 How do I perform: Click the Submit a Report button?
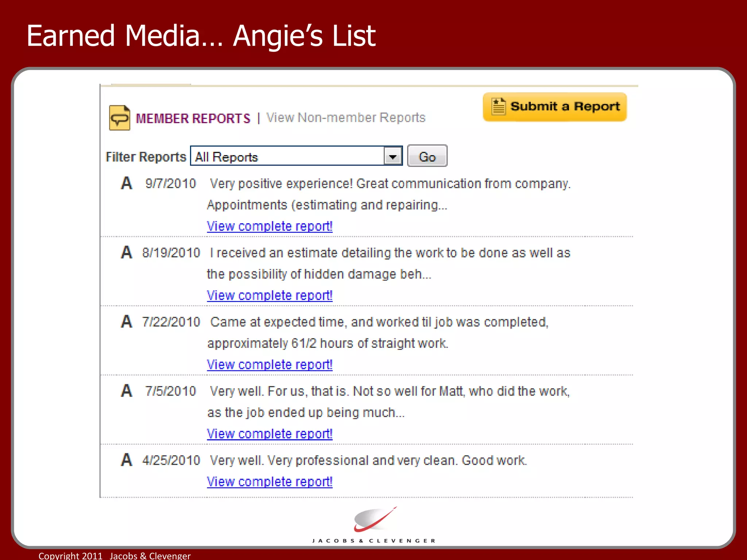pos(554,107)
